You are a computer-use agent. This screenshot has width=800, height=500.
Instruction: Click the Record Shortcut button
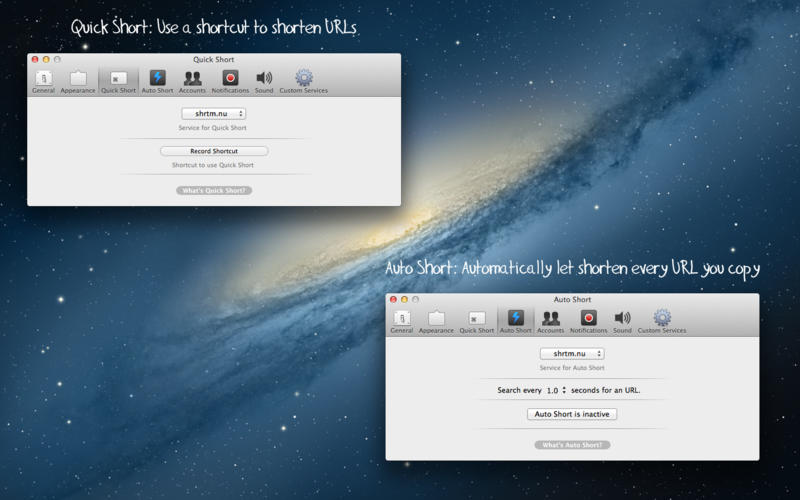click(x=214, y=151)
